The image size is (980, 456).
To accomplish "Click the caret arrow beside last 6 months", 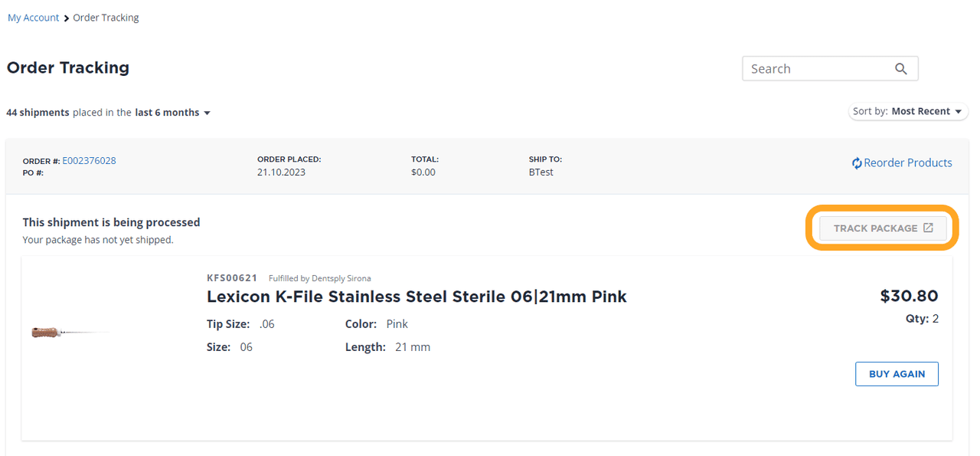I will (x=207, y=113).
